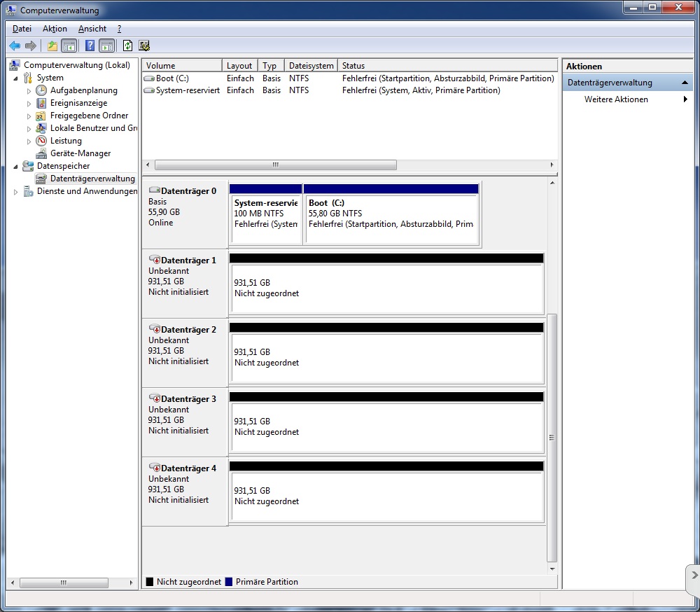Image resolution: width=700 pixels, height=612 pixels.
Task: Select the Boot (C:) 55,80 GB partition block
Action: [391, 214]
